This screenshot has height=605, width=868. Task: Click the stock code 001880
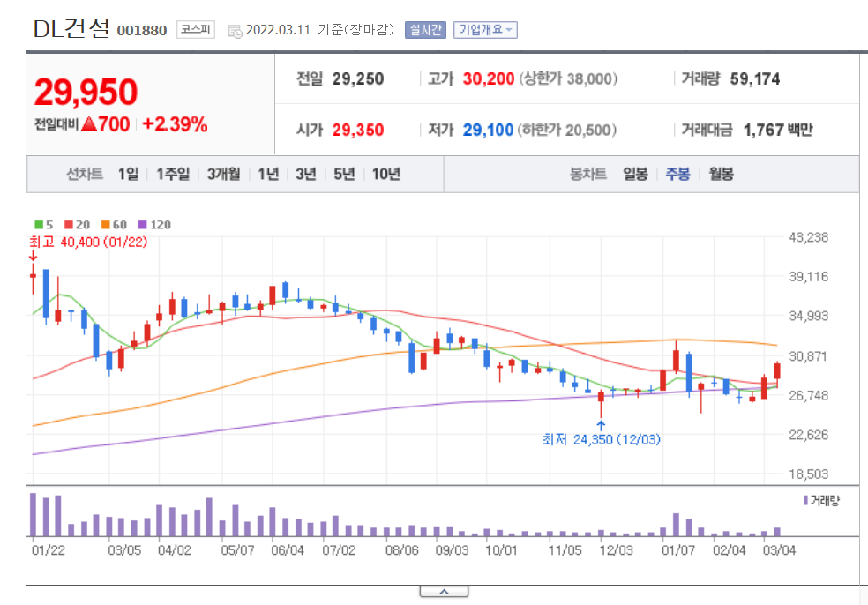point(142,31)
